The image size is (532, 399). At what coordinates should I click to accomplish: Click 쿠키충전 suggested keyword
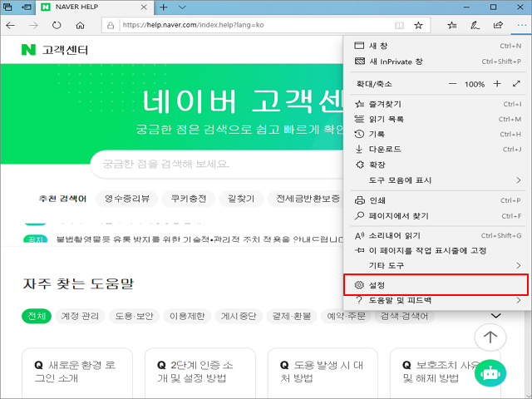[189, 199]
